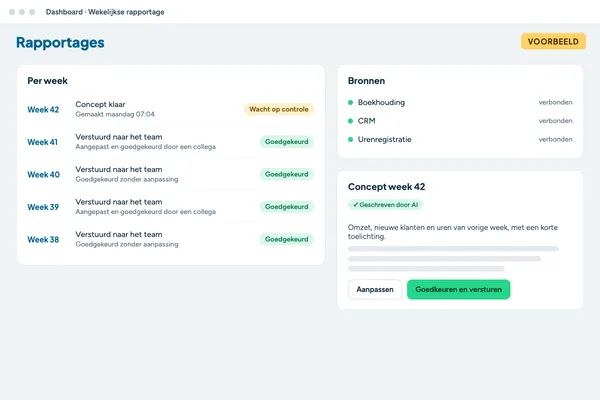Click the concept summary text about Omzet
Image resolution: width=600 pixels, height=400 pixels.
453,232
